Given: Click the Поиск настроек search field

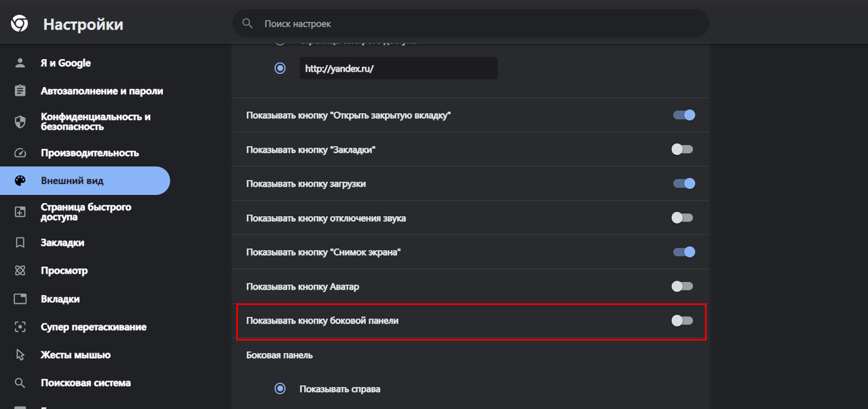Looking at the screenshot, I should click(471, 24).
